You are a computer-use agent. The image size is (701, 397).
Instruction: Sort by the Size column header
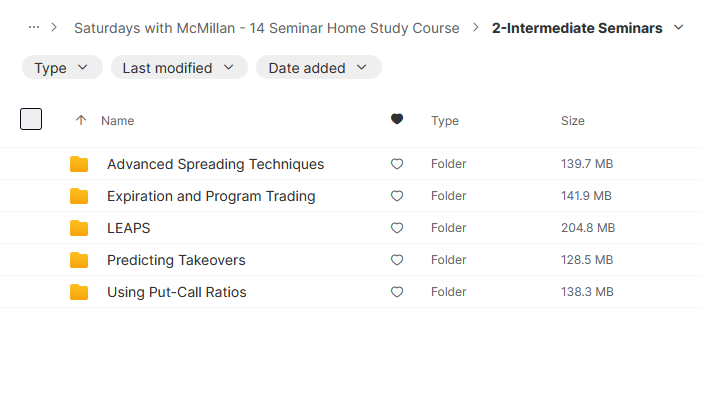[573, 121]
